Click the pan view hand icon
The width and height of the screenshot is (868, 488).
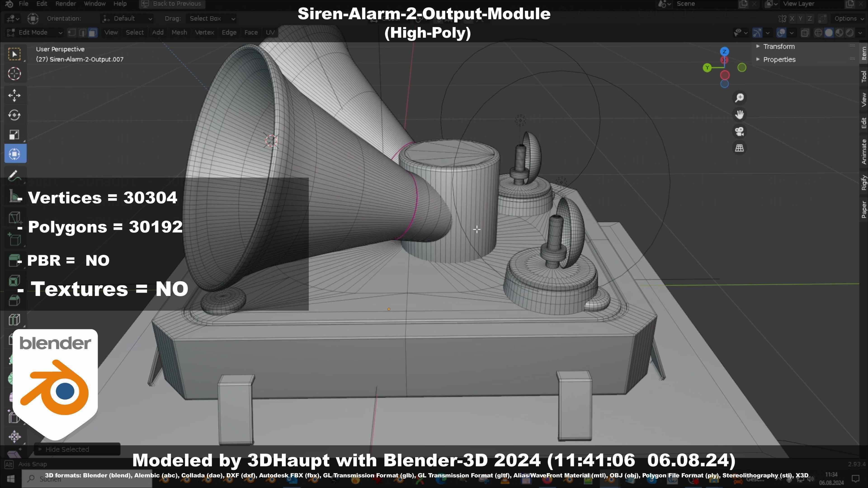(740, 115)
